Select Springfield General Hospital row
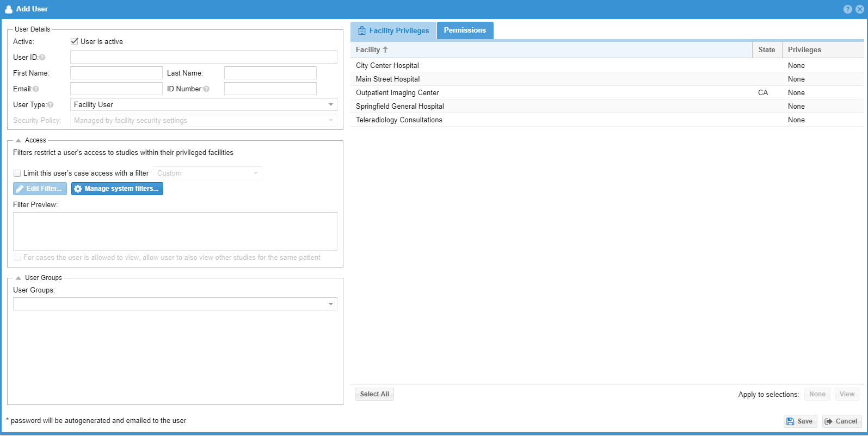868x436 pixels. point(607,106)
